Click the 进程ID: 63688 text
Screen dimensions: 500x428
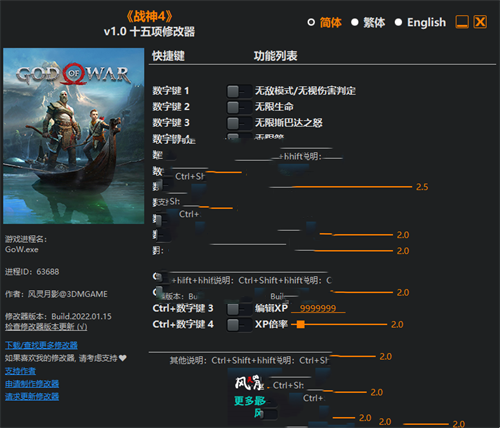[x=32, y=272]
